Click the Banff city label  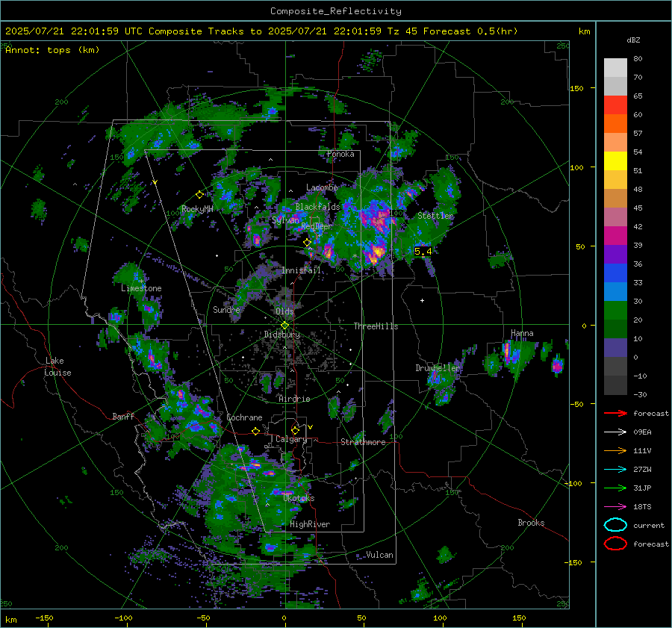point(123,416)
